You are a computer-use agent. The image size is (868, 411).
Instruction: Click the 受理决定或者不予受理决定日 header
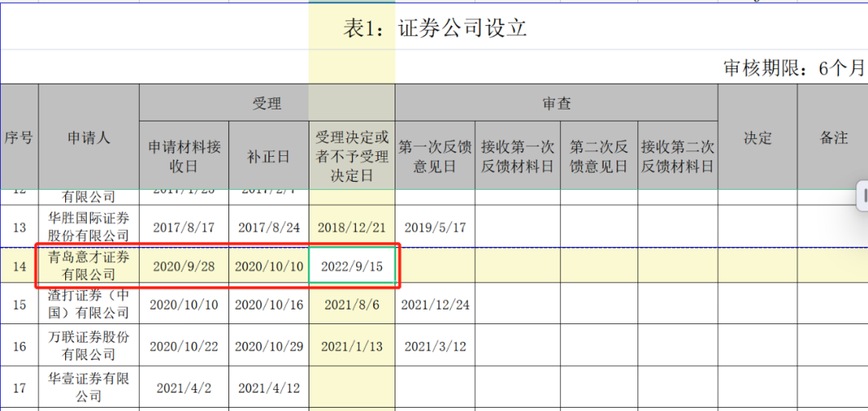[x=351, y=156]
